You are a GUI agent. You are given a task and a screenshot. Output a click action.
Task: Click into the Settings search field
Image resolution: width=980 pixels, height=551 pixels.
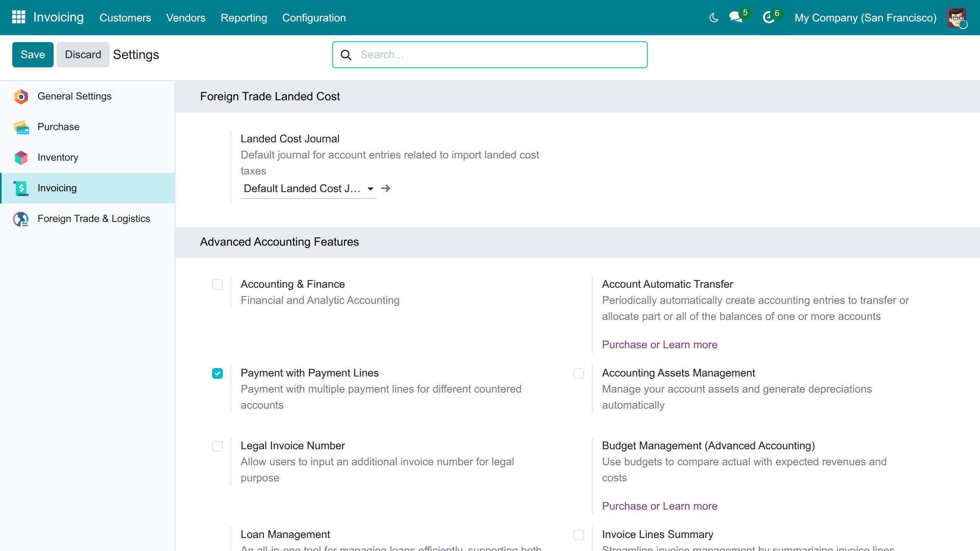(x=490, y=55)
